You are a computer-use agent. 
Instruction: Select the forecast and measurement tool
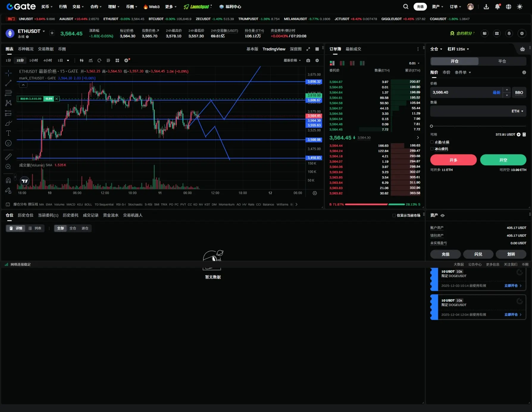coord(8,113)
